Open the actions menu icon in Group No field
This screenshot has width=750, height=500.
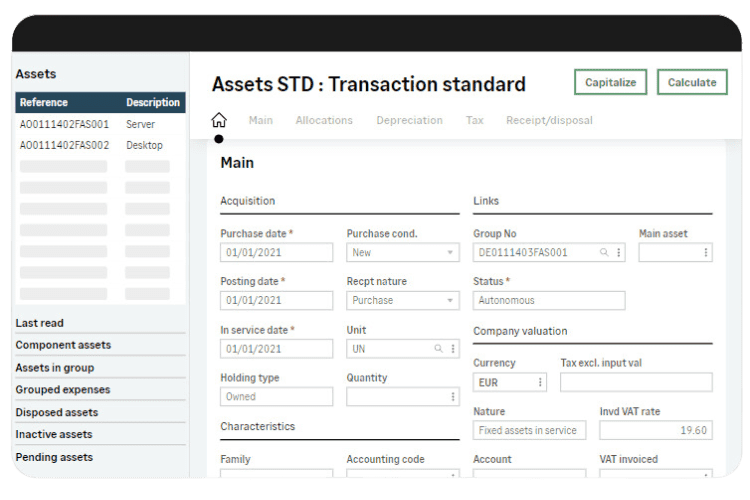pyautogui.click(x=618, y=253)
